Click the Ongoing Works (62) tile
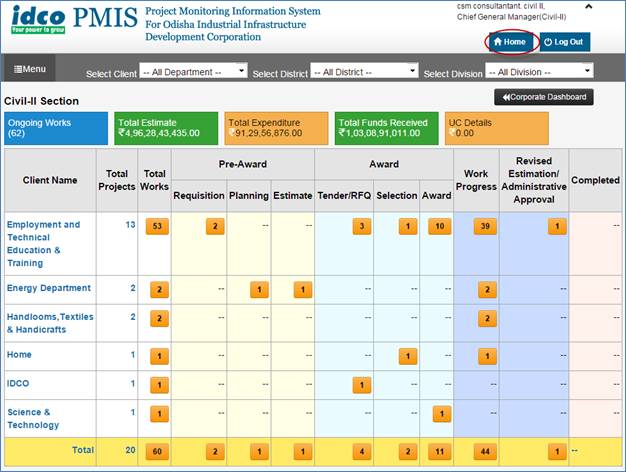 tap(56, 128)
